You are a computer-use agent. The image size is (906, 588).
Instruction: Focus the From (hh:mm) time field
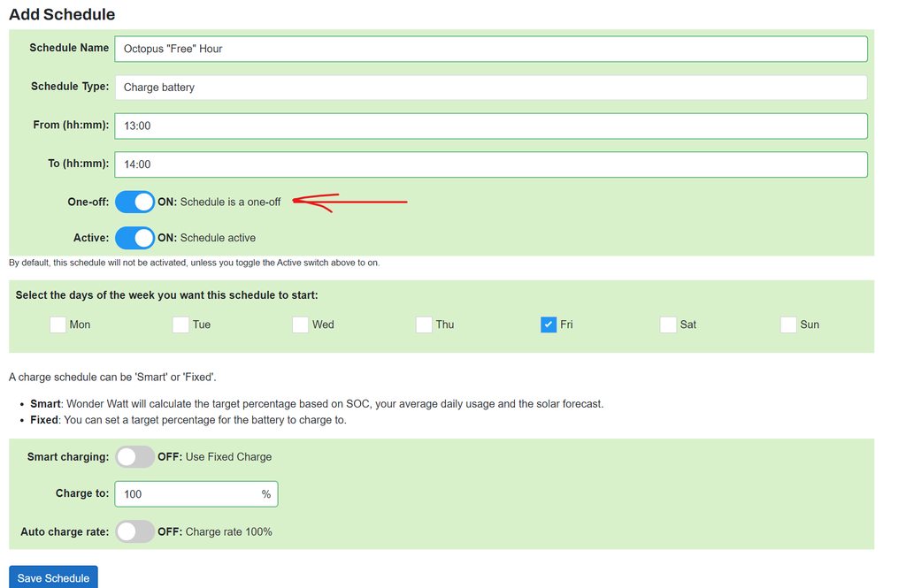490,126
